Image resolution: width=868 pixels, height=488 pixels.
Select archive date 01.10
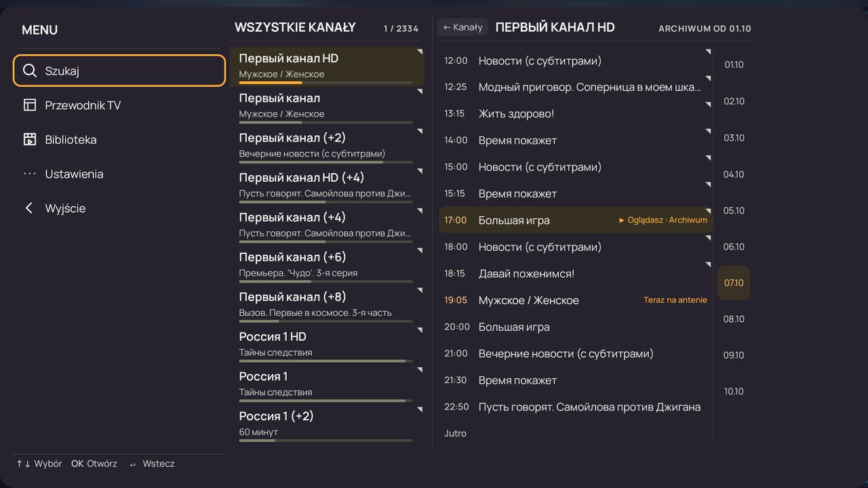pyautogui.click(x=734, y=65)
